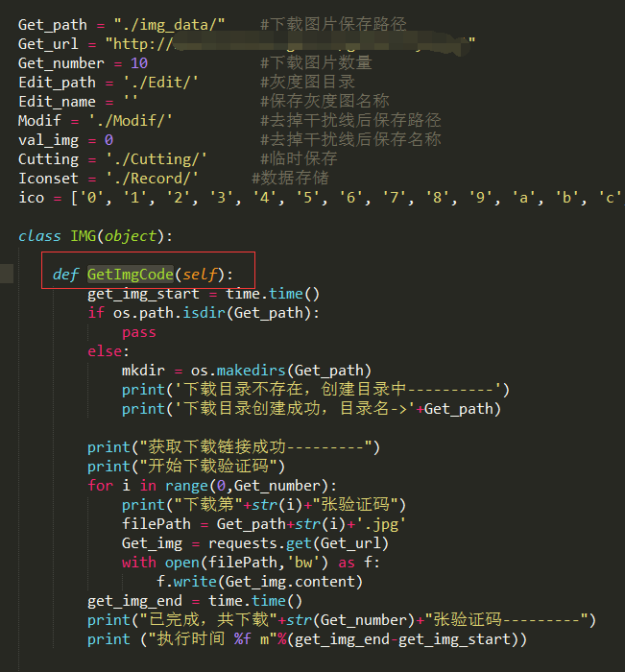625x672 pixels.
Task: Click the pass keyword
Action: [139, 332]
